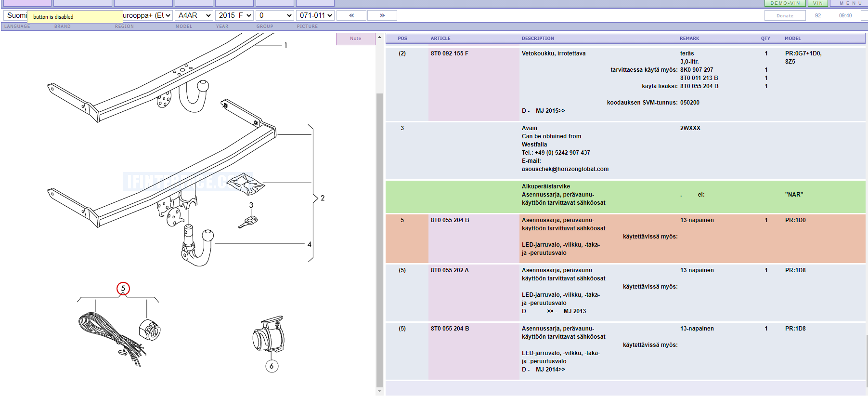Select the key icon in the diagram
The width and height of the screenshot is (868, 397).
pos(248,222)
